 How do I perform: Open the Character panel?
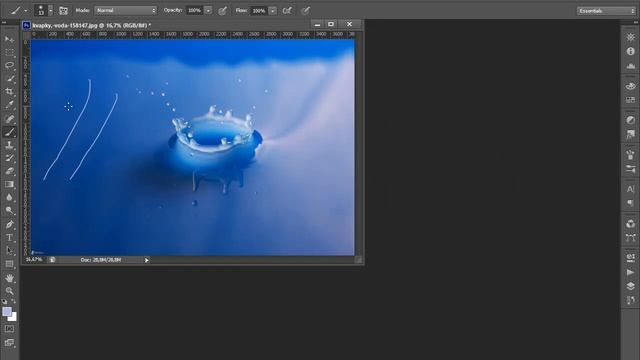[631, 189]
